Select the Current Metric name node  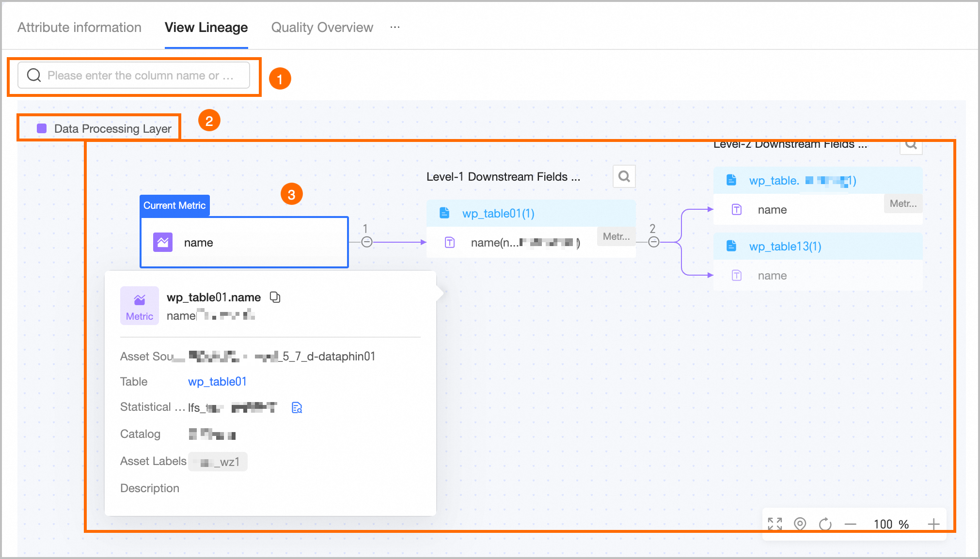244,242
